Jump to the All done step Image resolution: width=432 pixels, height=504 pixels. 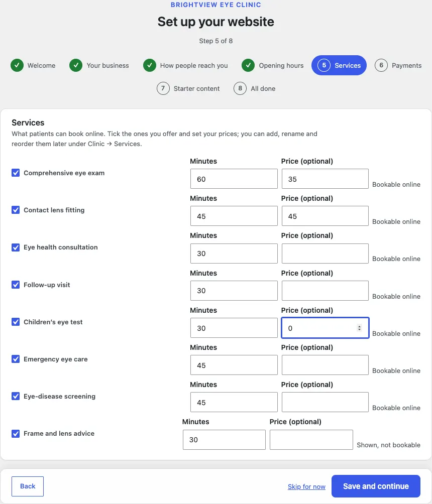coord(255,88)
